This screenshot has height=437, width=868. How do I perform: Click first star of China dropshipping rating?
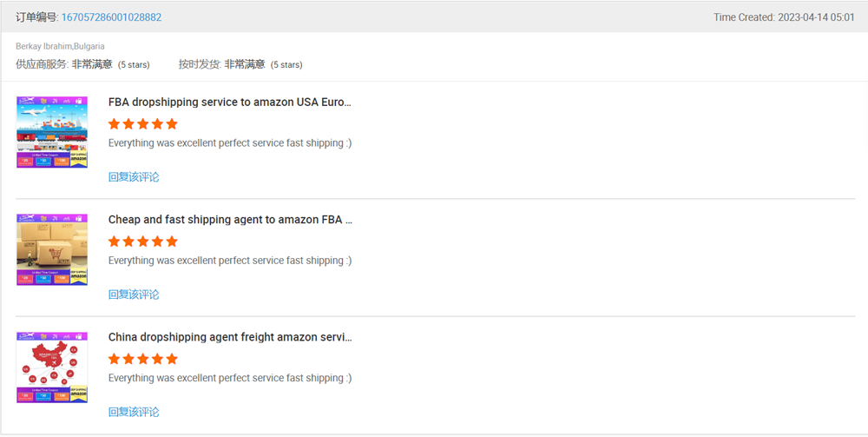point(114,359)
